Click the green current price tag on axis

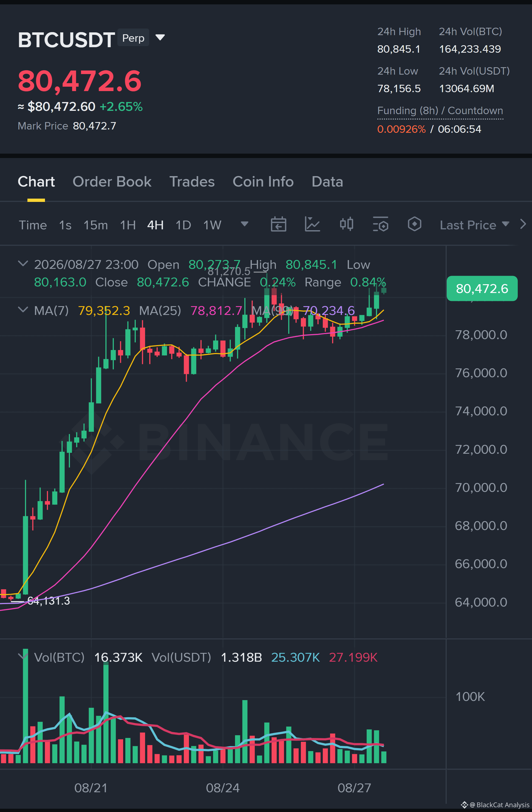coord(482,288)
